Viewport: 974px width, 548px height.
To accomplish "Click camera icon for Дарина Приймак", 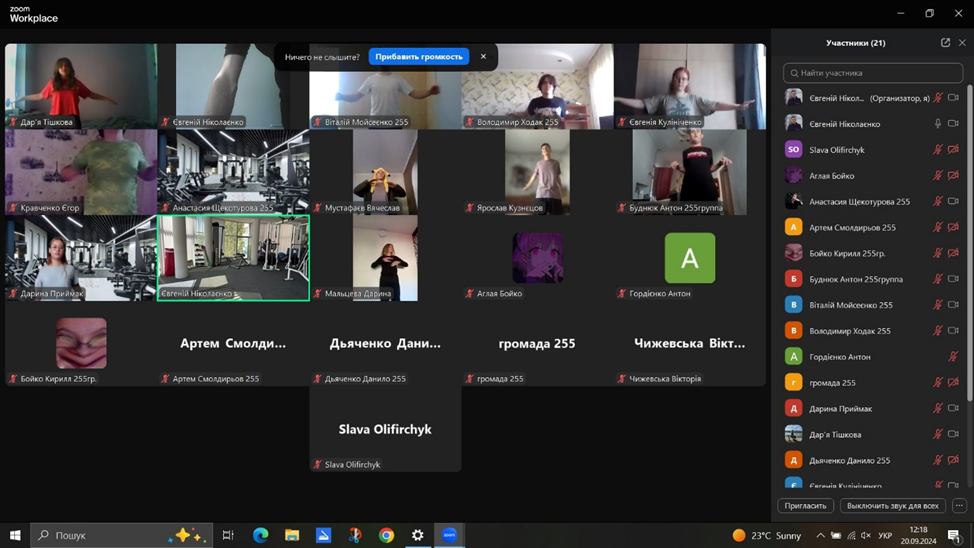I will coord(953,408).
